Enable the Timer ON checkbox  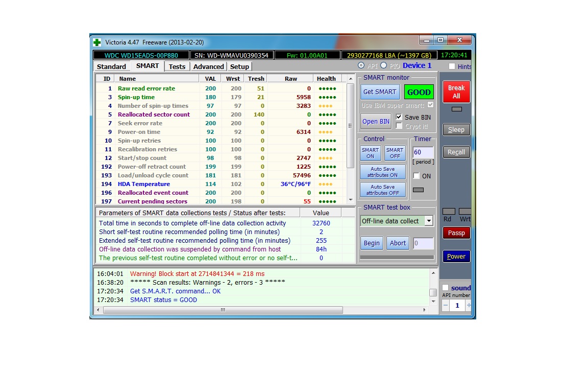(x=416, y=176)
